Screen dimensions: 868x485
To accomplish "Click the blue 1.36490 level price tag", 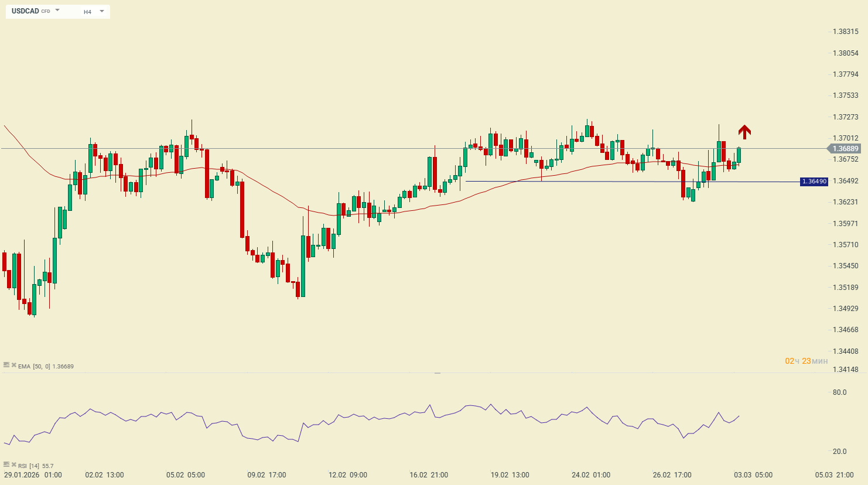I will 814,182.
